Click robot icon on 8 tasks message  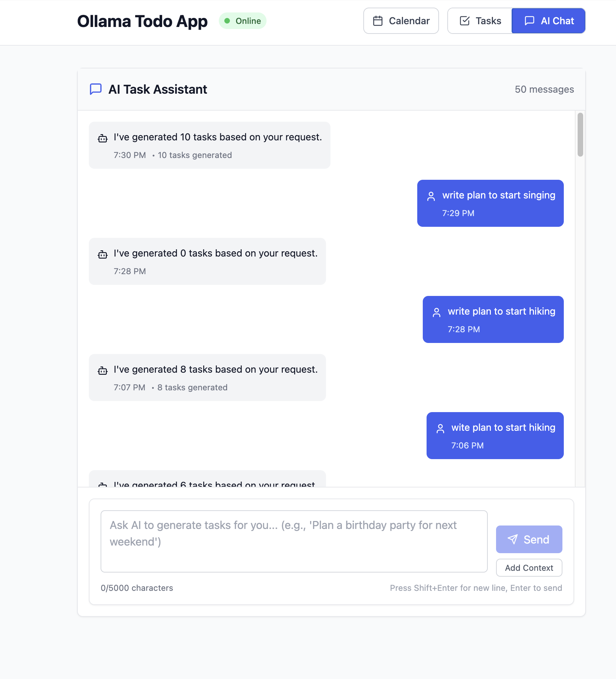tap(103, 371)
